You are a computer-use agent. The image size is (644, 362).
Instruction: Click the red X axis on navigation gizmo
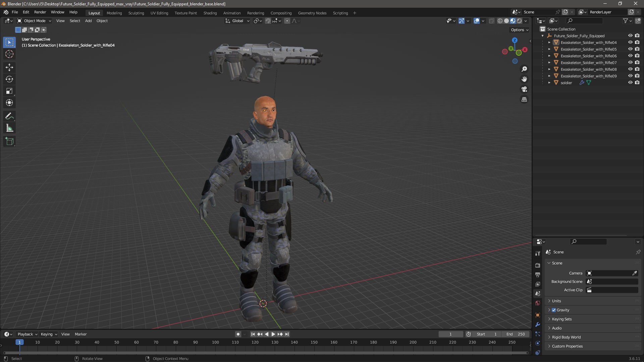(x=525, y=50)
